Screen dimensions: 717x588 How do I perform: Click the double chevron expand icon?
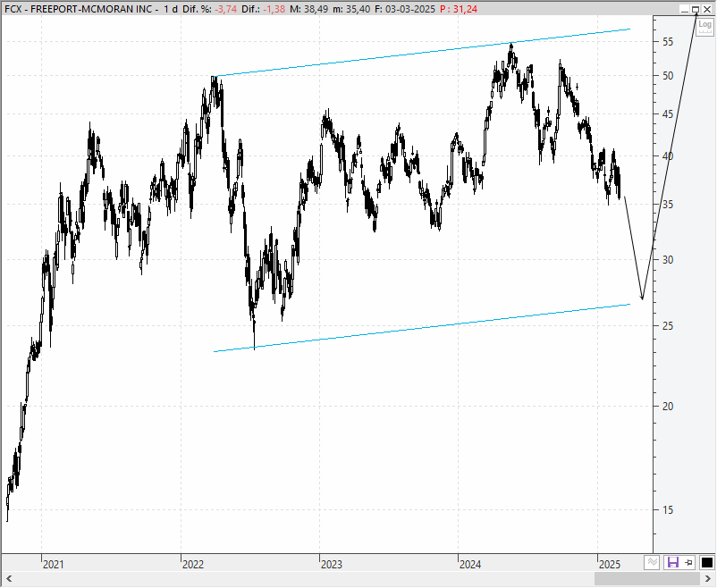click(652, 562)
